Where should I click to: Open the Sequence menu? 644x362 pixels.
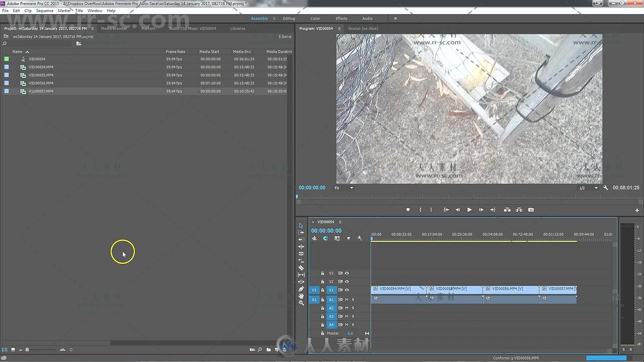pyautogui.click(x=45, y=11)
